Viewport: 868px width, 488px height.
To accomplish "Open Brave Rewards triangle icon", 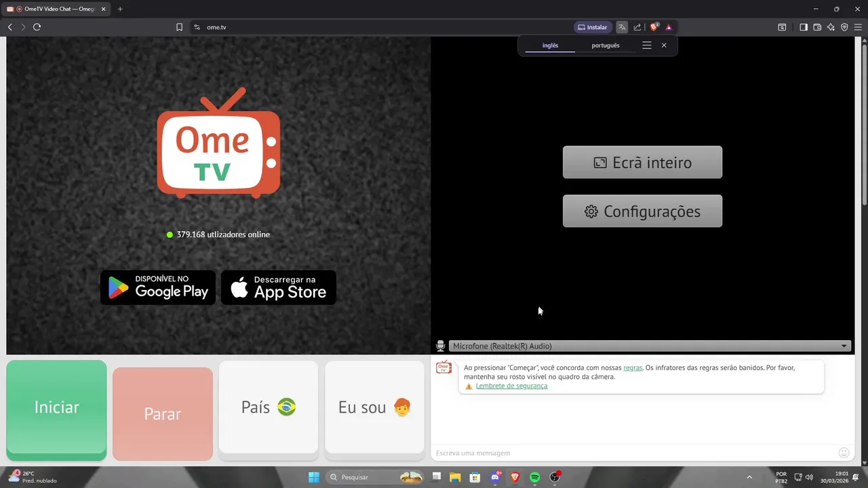I will pyautogui.click(x=669, y=27).
